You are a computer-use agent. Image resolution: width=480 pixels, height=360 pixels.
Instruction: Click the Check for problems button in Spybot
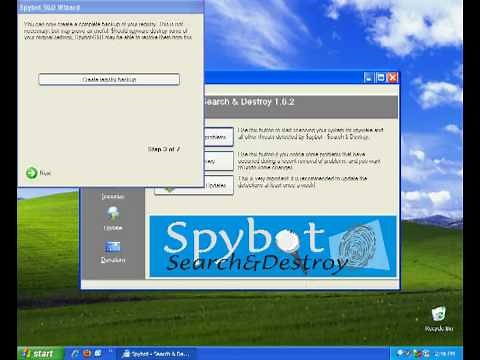click(x=219, y=137)
